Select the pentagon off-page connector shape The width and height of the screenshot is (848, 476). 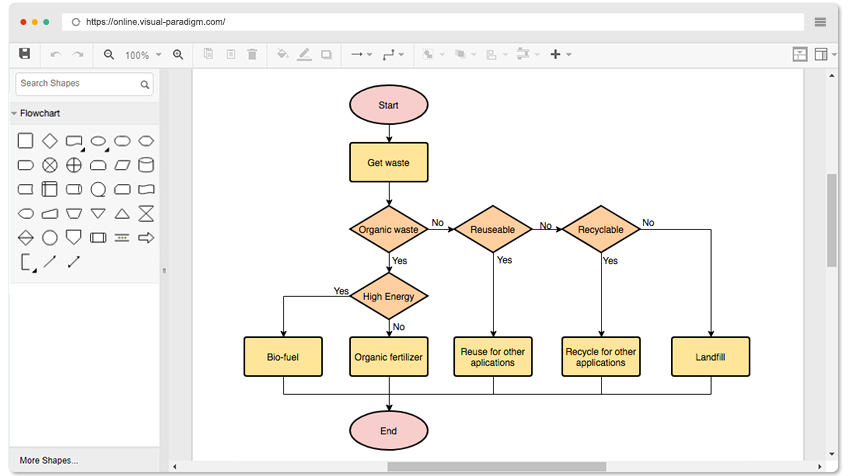(74, 237)
